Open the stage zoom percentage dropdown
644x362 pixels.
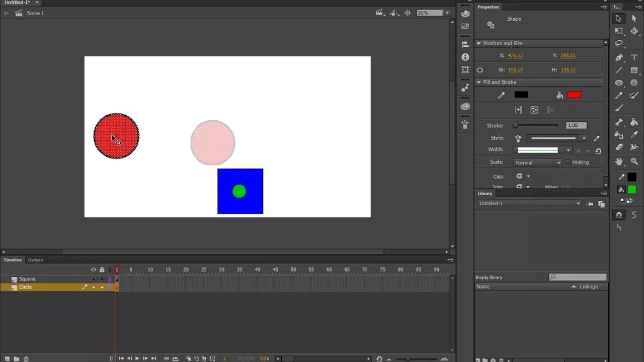click(x=447, y=13)
